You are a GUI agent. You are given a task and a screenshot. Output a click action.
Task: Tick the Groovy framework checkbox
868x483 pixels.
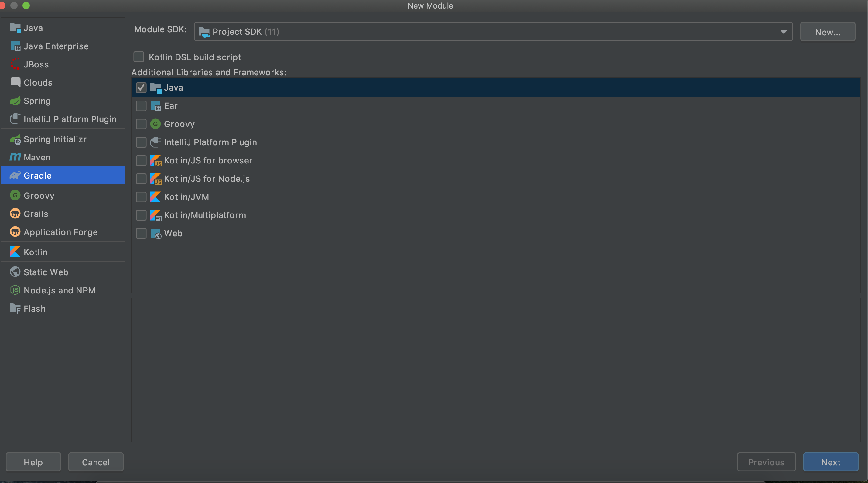[x=141, y=124]
